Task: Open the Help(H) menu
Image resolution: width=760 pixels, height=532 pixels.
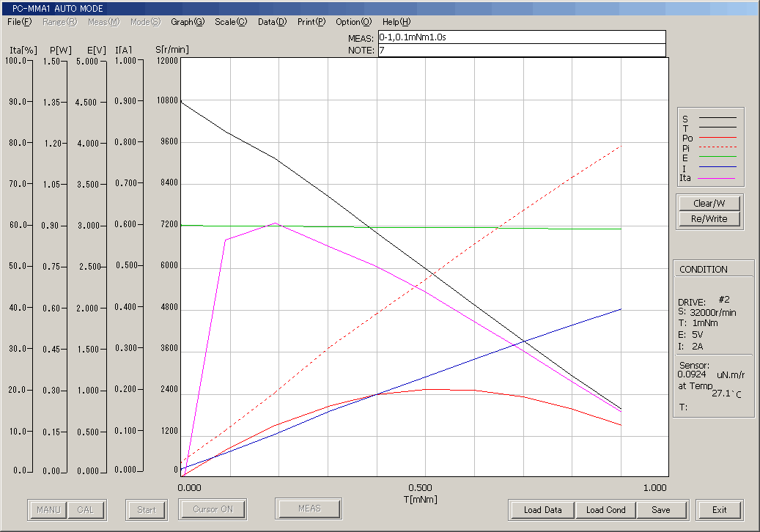Action: 396,22
